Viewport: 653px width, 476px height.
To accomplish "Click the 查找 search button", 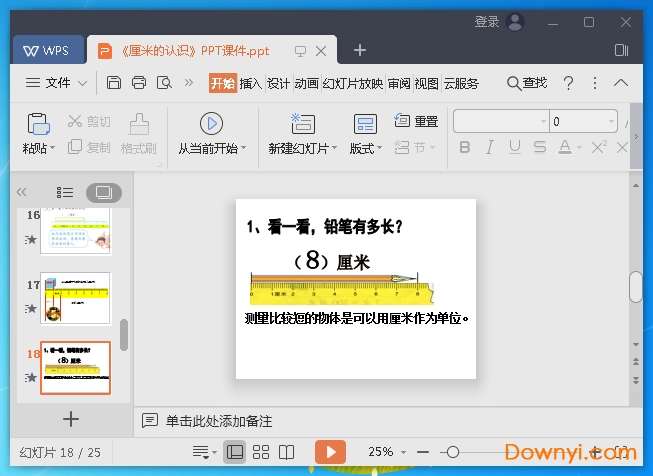I will (527, 83).
